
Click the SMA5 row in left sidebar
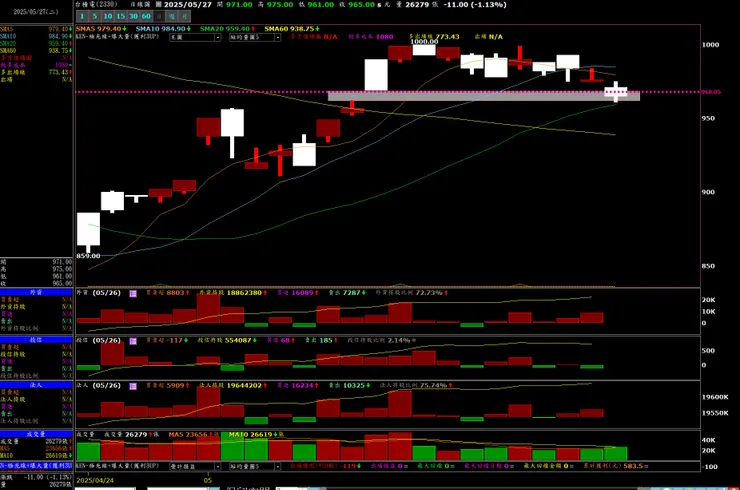pyautogui.click(x=36, y=29)
